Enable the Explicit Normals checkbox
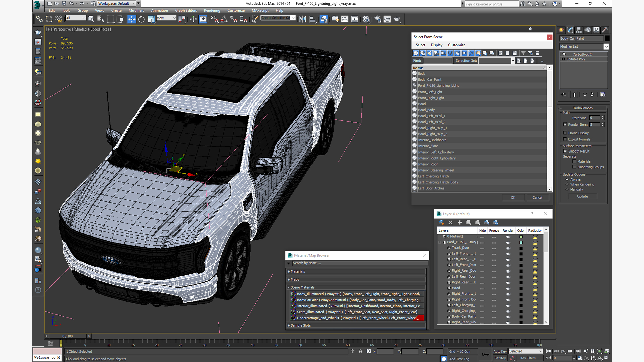Viewport: 644px width, 362px height. point(565,139)
